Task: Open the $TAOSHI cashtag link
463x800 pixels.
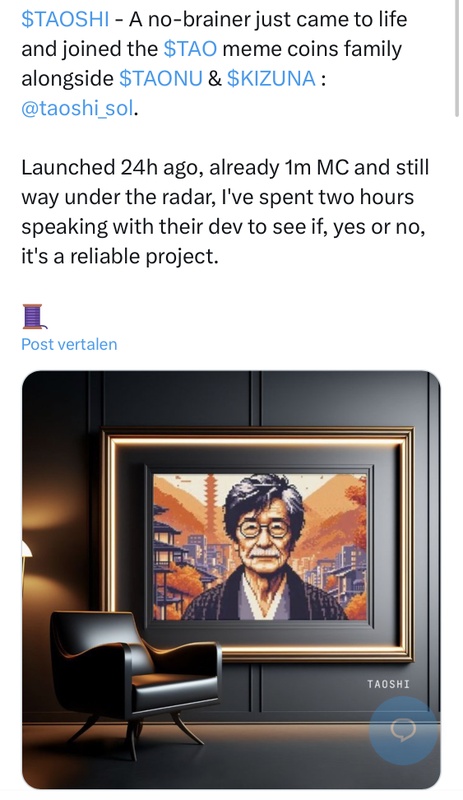Action: click(x=65, y=19)
